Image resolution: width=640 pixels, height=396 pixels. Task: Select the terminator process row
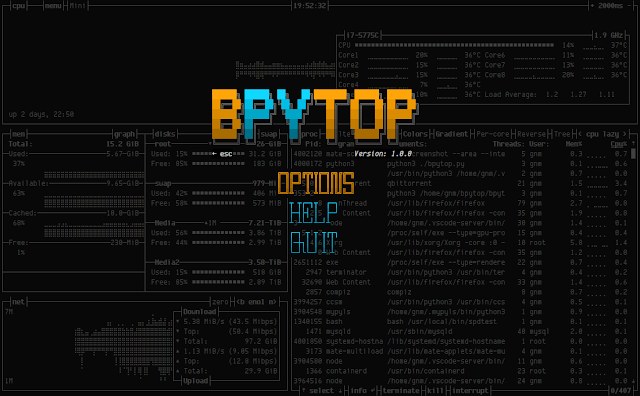click(x=460, y=272)
